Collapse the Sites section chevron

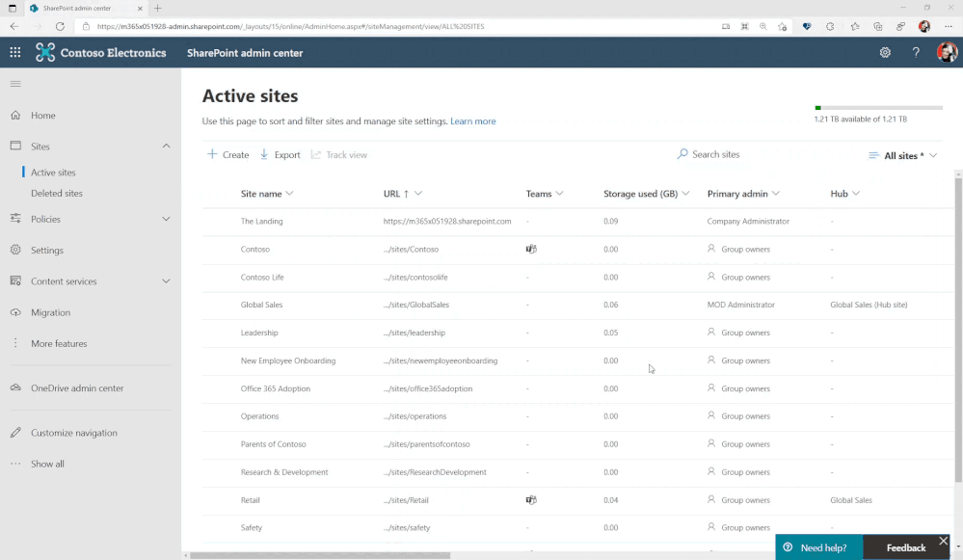[166, 147]
